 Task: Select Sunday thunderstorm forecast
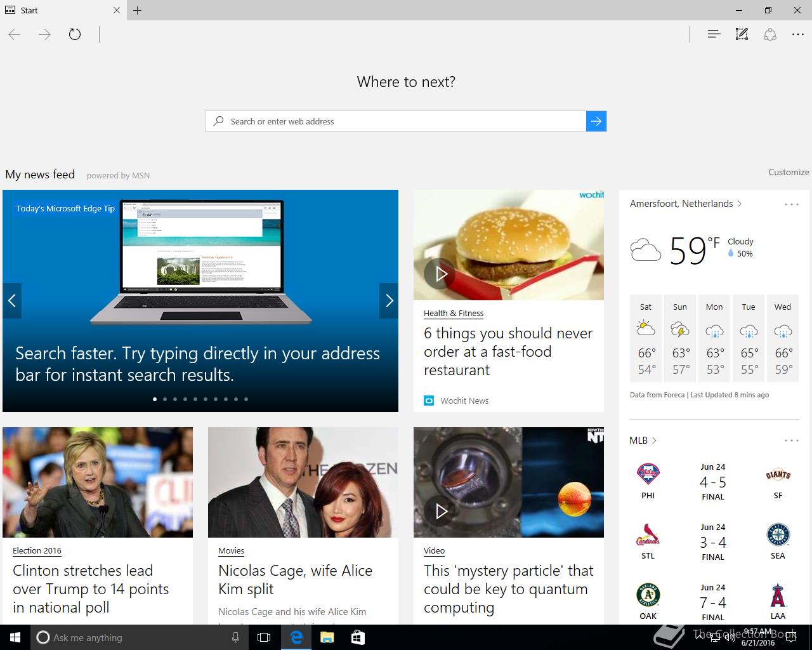tap(680, 338)
